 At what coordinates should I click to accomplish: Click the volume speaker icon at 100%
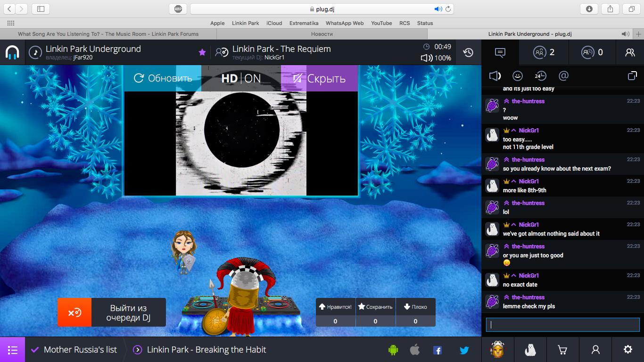point(426,58)
